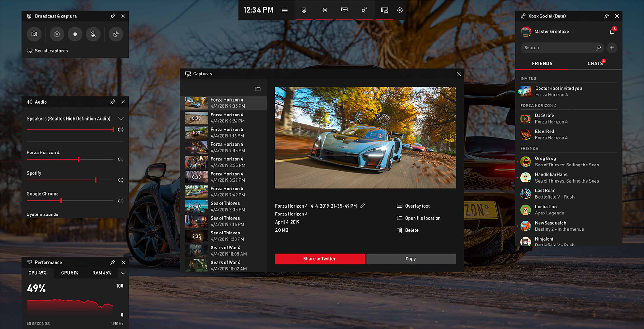Image resolution: width=644 pixels, height=329 pixels.
Task: Click the Share to Twitter button
Action: click(320, 259)
